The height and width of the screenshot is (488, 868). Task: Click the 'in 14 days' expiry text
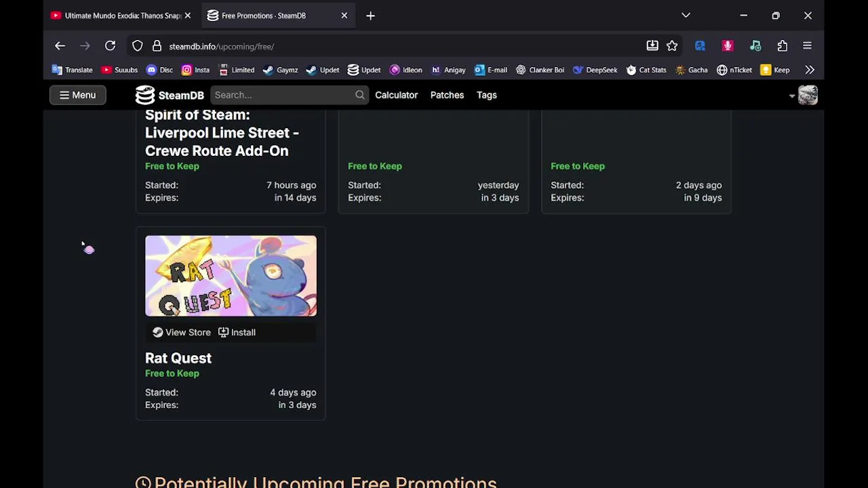click(x=295, y=198)
